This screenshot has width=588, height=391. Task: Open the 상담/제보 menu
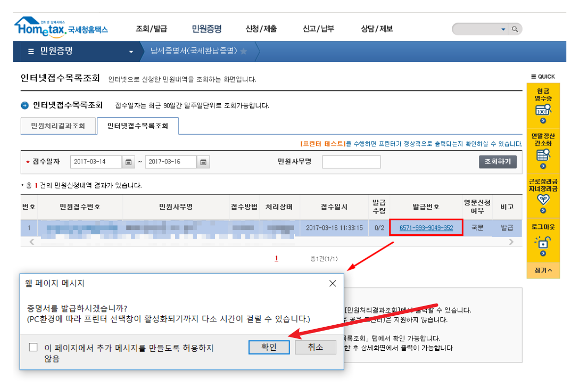point(376,29)
